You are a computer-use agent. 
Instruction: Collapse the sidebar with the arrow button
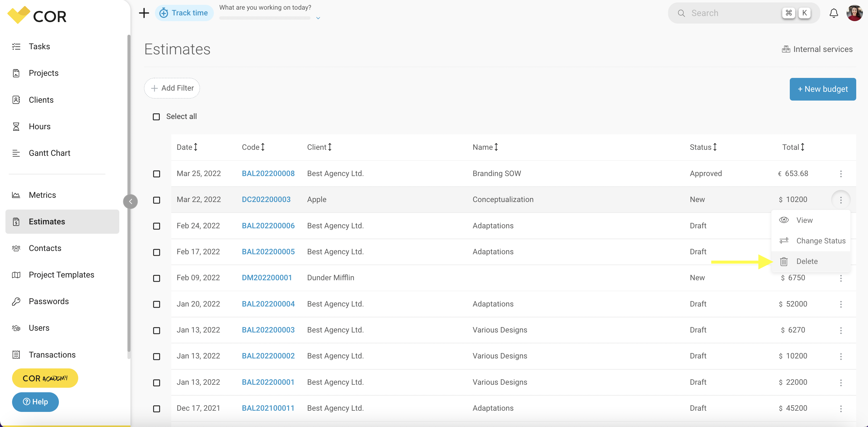130,201
